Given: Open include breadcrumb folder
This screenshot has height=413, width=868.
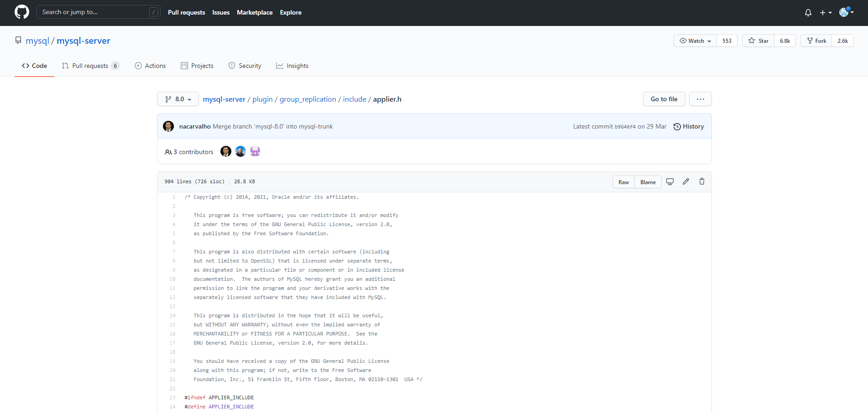Looking at the screenshot, I should (x=355, y=99).
